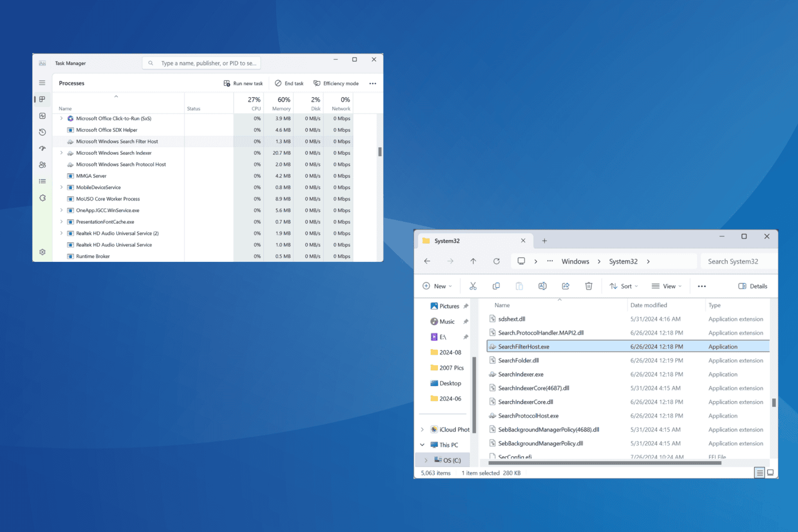Show hidden breadcrumb path ellipsis
This screenshot has width=798, height=532.
pos(550,261)
